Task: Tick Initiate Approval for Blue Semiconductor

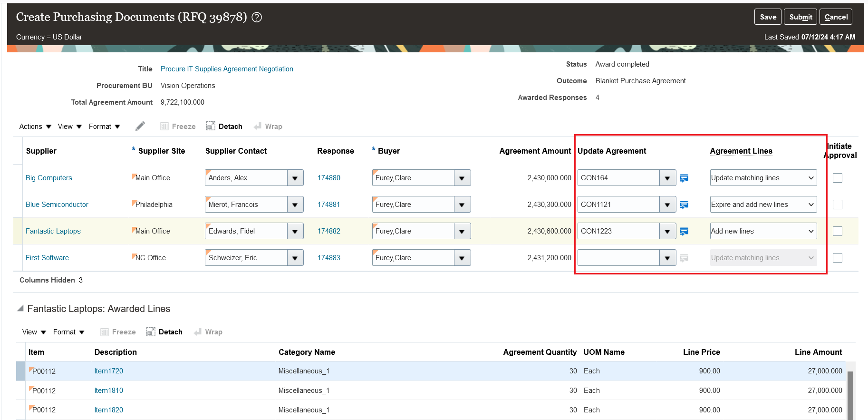Action: coord(838,205)
